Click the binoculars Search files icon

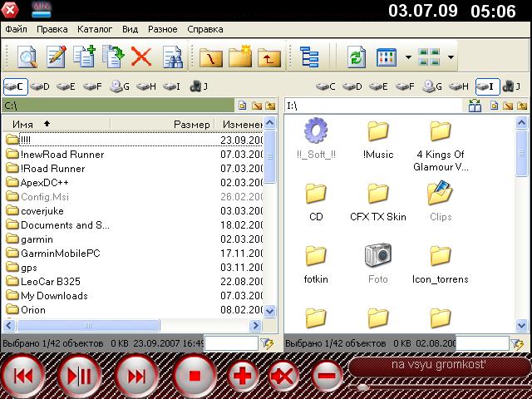tap(173, 57)
